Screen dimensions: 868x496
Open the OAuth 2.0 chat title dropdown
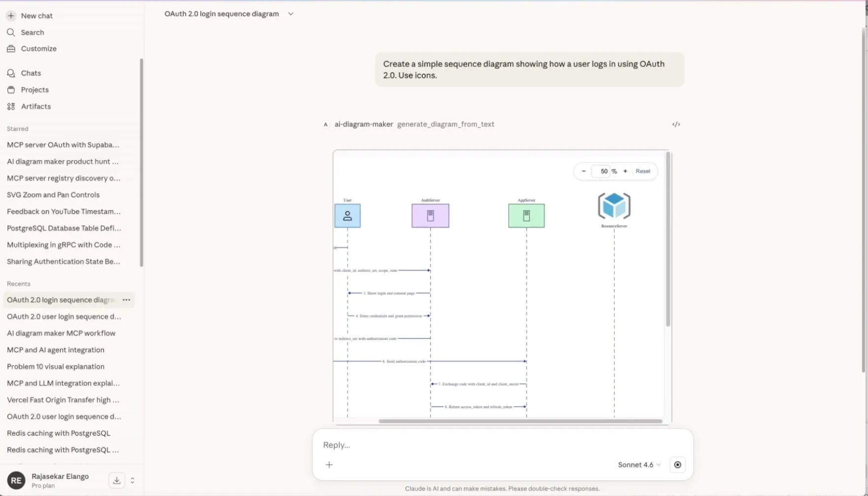(291, 14)
